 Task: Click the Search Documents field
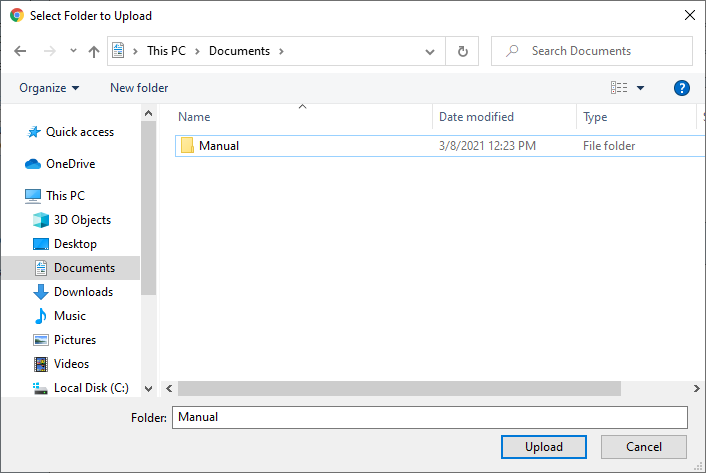(592, 51)
